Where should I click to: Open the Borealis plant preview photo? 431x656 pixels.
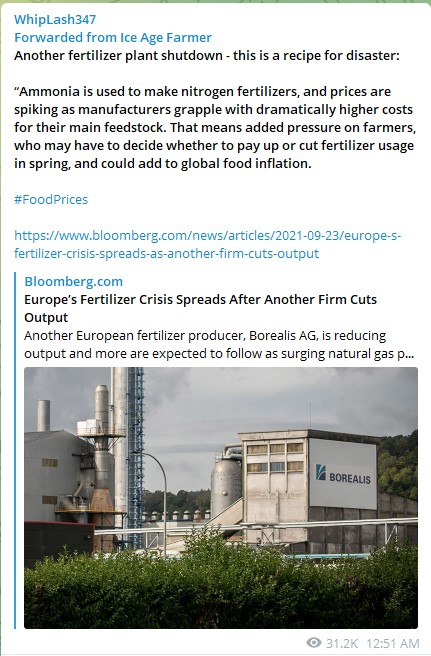pos(221,498)
